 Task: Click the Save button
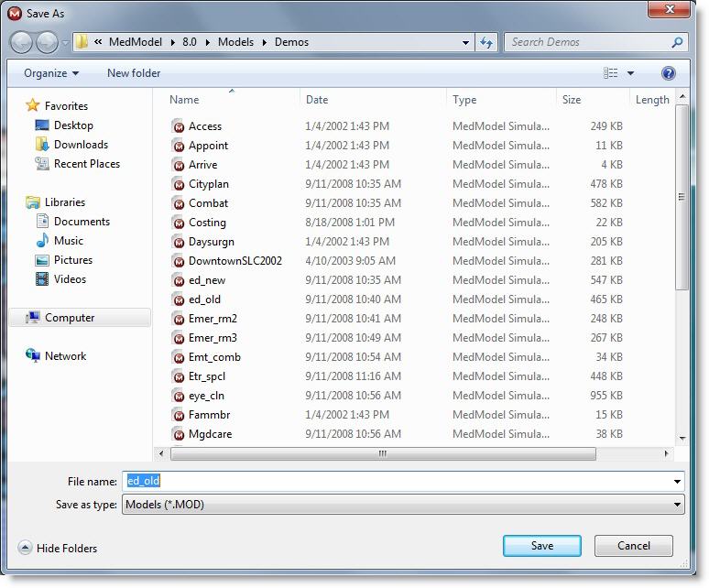pyautogui.click(x=542, y=546)
